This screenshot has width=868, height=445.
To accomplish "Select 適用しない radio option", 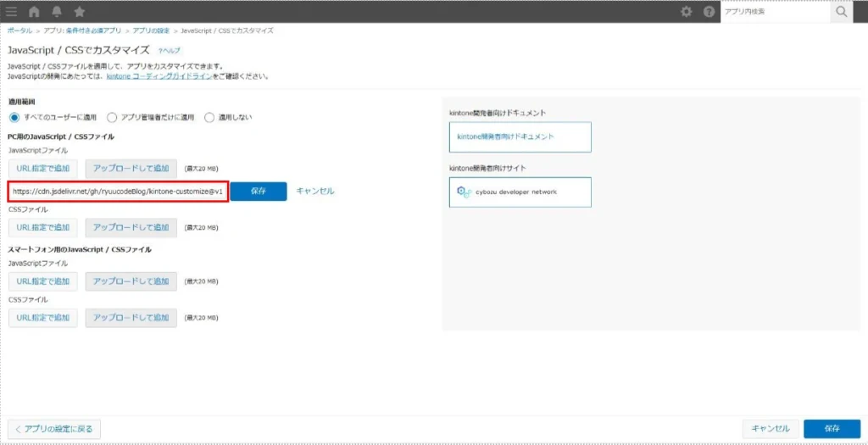I will point(209,117).
